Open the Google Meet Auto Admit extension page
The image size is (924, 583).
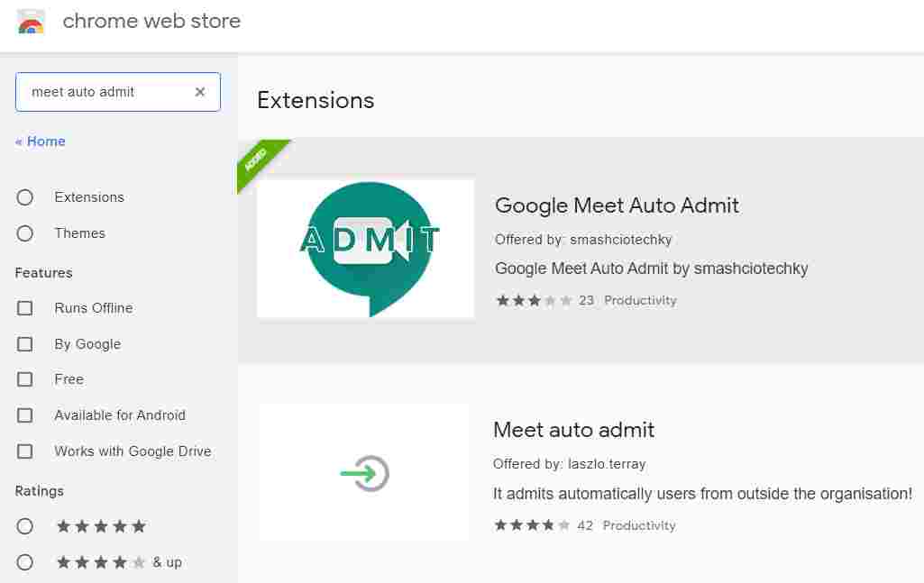tap(617, 205)
